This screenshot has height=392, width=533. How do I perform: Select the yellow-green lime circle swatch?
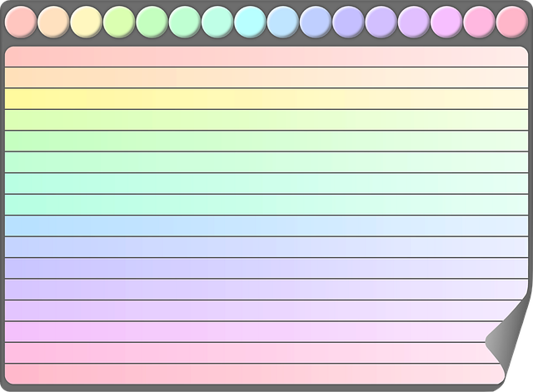[x=119, y=22]
